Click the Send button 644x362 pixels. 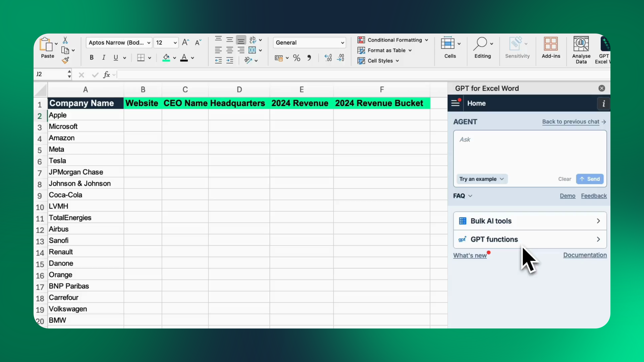click(590, 179)
